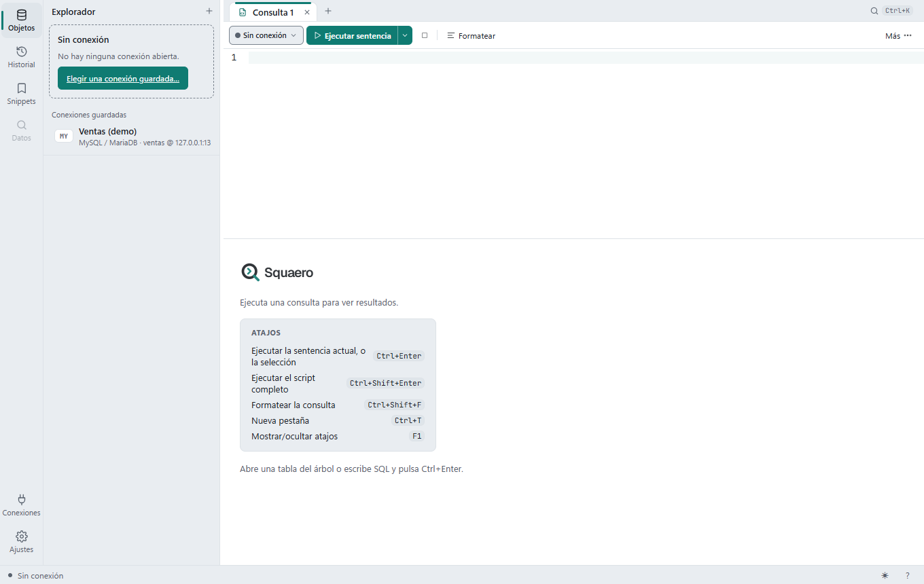Viewport: 924px width, 584px height.
Task: Toggle the light/dark theme sun icon
Action: 885,575
